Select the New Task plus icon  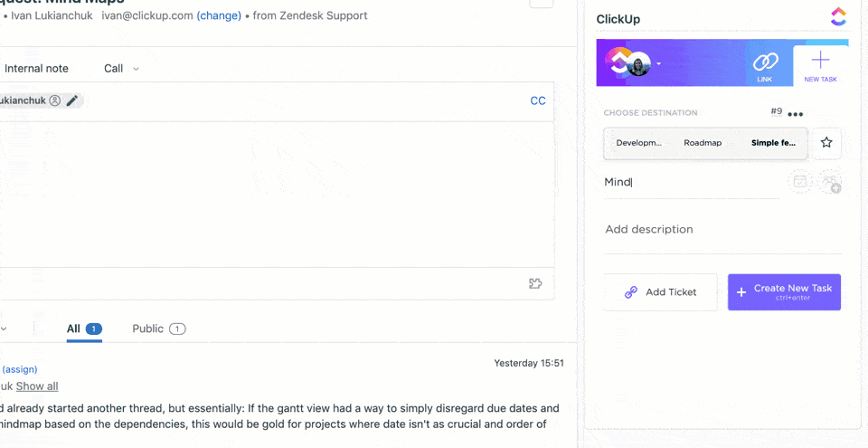(x=820, y=62)
